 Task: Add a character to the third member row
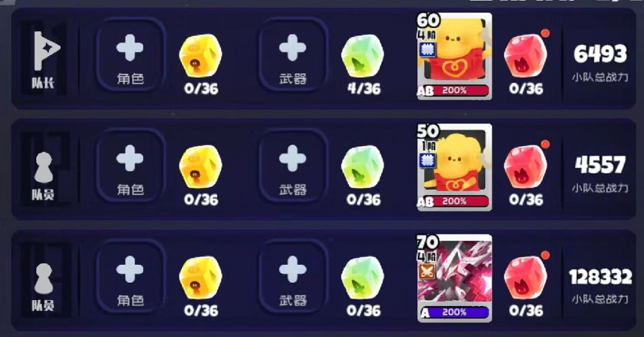[130, 277]
